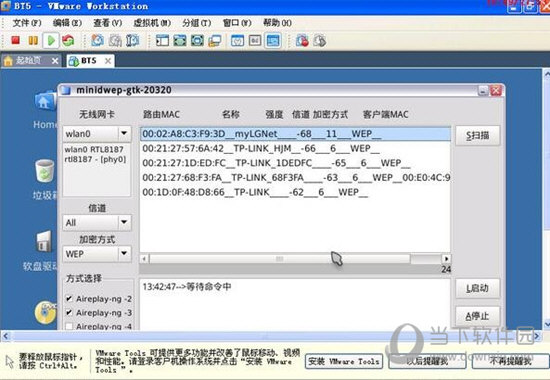Click the Unity multi-window toolbar icon
The image size is (550, 380).
[x=214, y=41]
